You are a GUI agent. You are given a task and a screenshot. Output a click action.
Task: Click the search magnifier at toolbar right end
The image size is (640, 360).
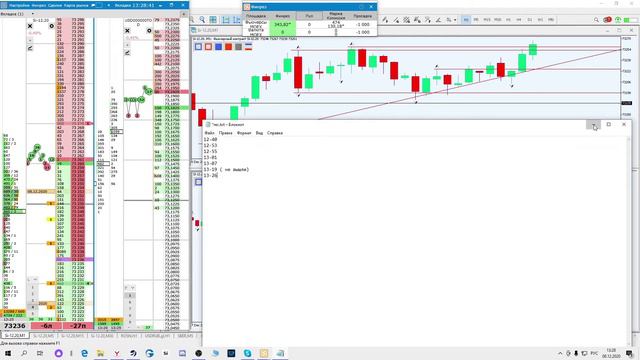tap(596, 20)
